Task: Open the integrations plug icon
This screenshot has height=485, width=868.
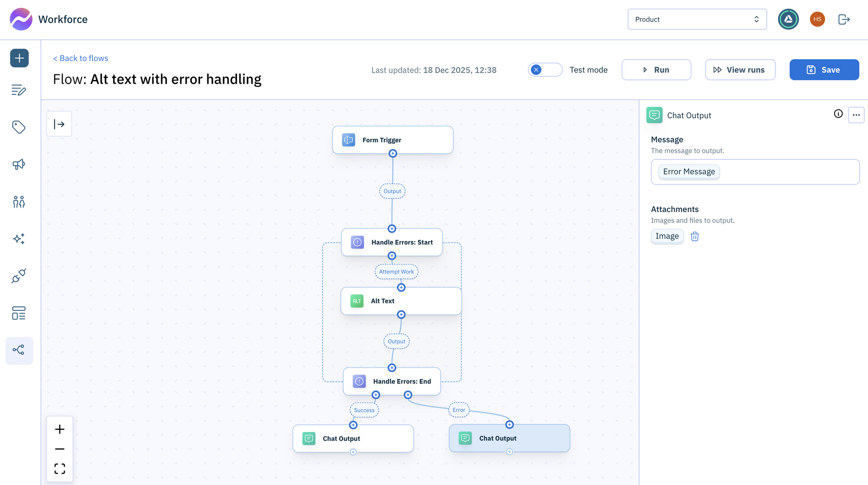Action: point(19,276)
